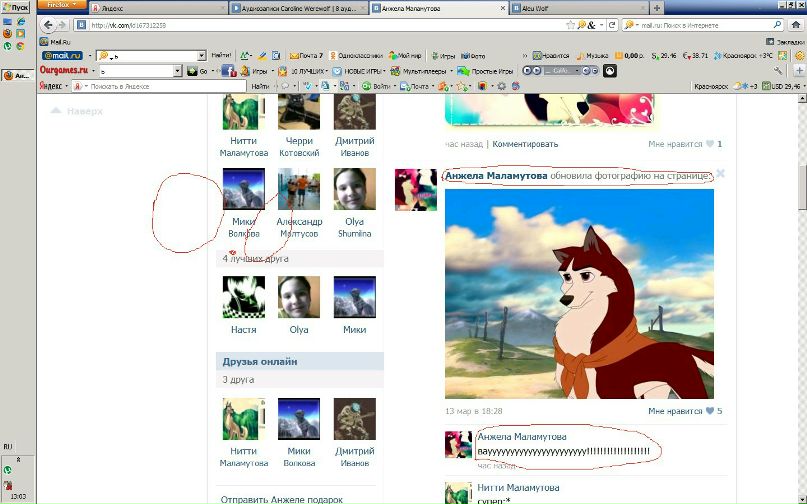
Task: Click the Mail.Ru bookmark in the bookmarks bar
Action: coord(55,42)
